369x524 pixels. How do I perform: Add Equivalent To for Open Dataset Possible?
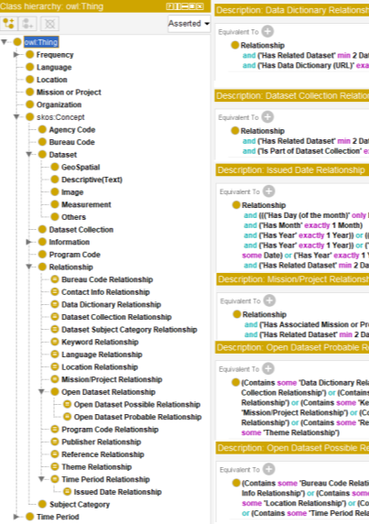click(269, 469)
